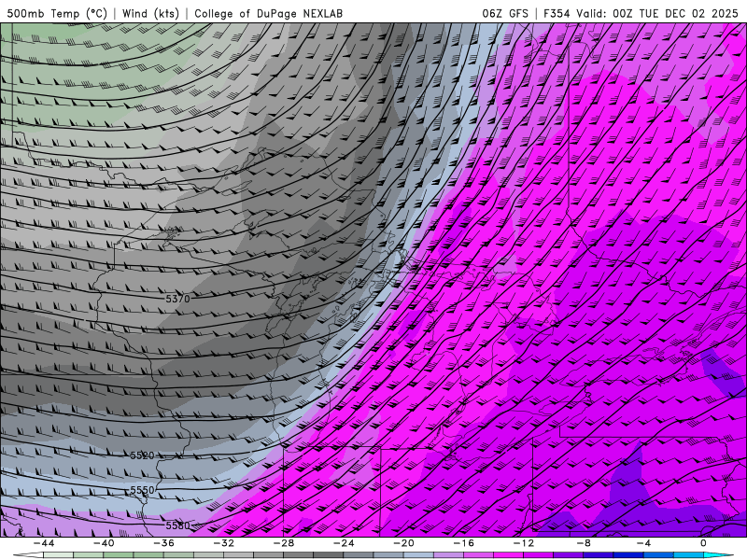Click the '06Z GFS' model run label
This screenshot has height=560, width=747.
tap(505, 13)
